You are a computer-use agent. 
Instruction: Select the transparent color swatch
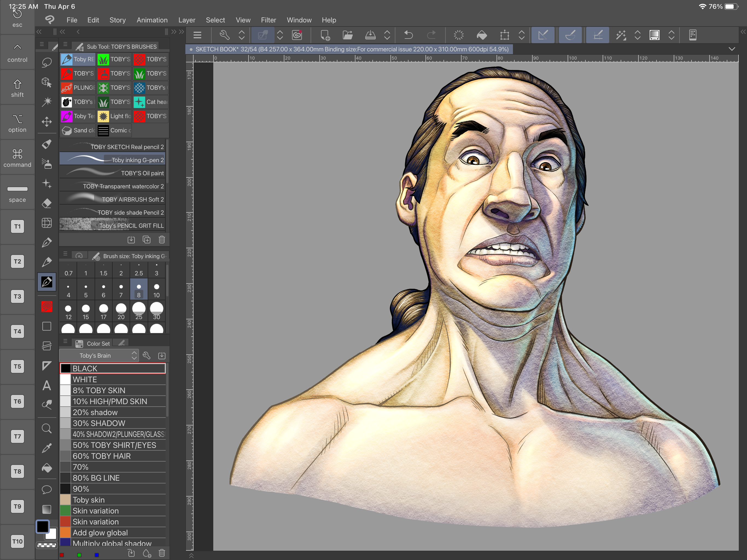(x=46, y=545)
